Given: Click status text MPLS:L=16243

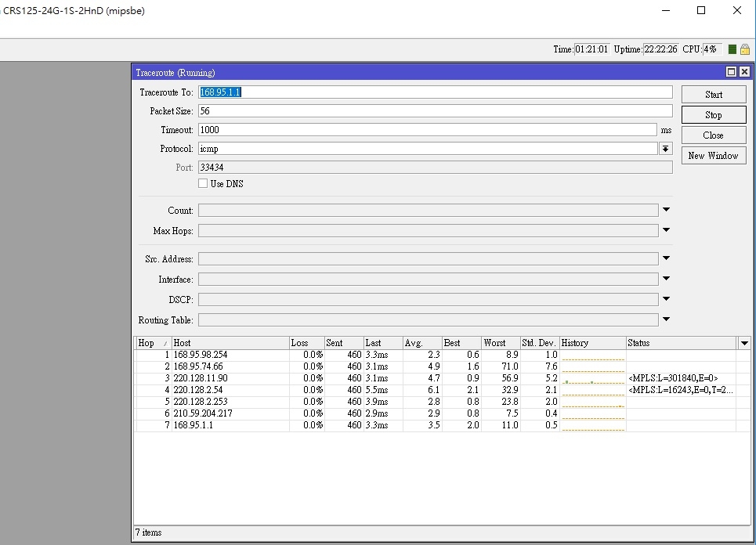Looking at the screenshot, I should pos(680,390).
